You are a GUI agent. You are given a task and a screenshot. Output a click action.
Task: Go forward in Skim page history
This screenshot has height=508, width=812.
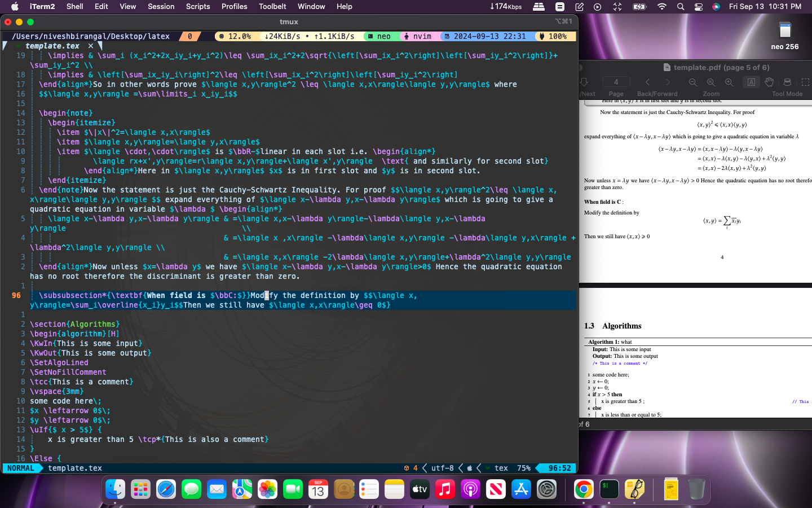click(x=668, y=82)
